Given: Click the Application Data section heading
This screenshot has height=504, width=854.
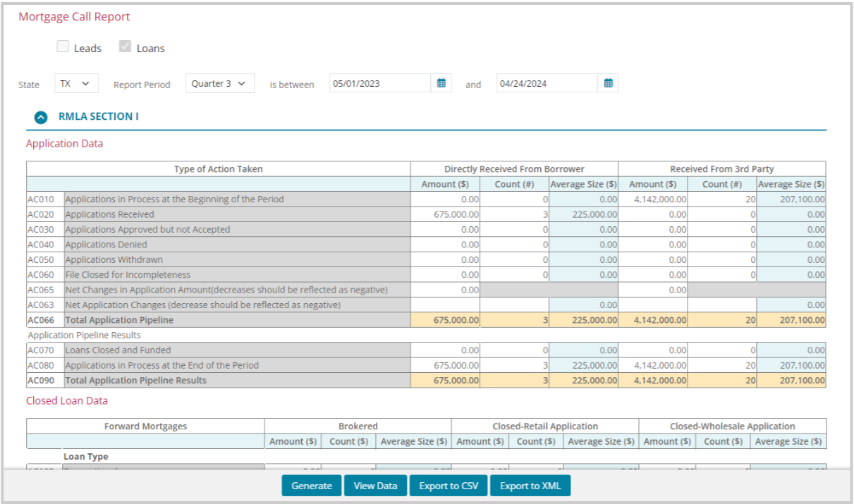Looking at the screenshot, I should (x=64, y=143).
